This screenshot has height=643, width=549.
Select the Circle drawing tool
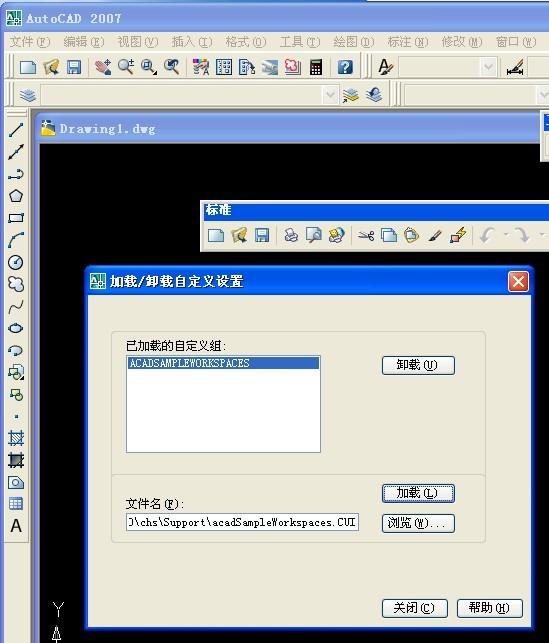(x=16, y=262)
